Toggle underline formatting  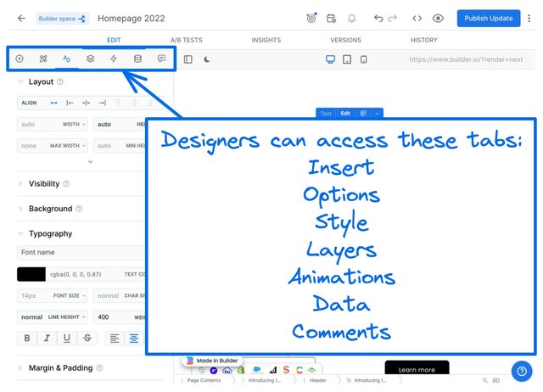tap(67, 339)
